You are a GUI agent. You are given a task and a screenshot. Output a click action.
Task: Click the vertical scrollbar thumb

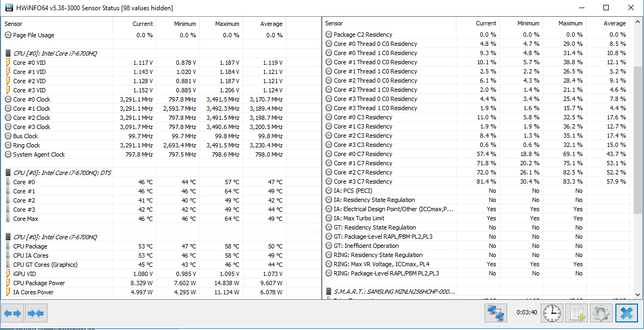(638, 140)
